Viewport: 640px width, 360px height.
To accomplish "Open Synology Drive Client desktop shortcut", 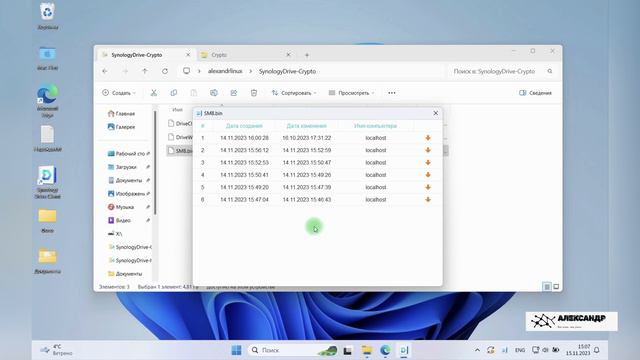I will pos(47,182).
